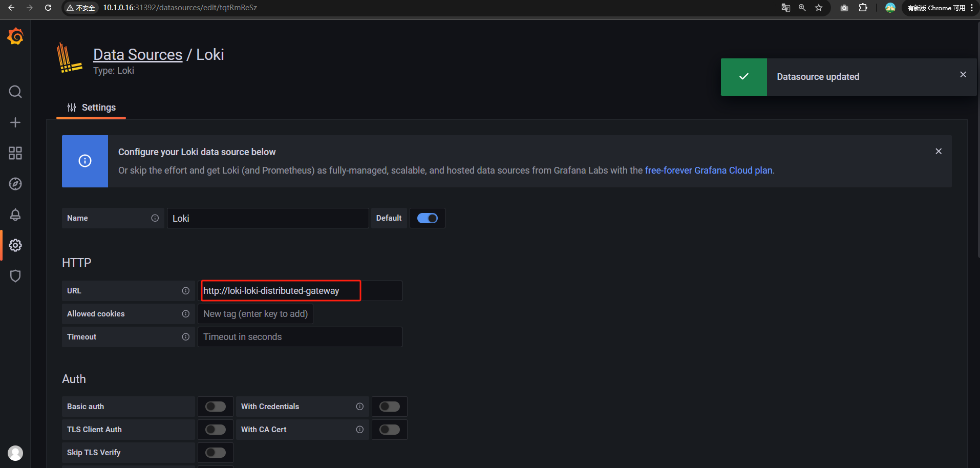Click the browser translate page icon
980x468 pixels.
(x=785, y=8)
